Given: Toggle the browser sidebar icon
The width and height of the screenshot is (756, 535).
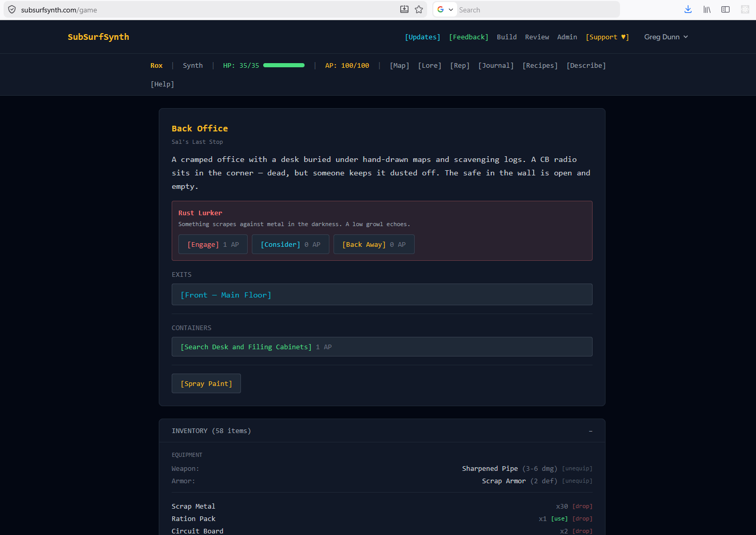Looking at the screenshot, I should [x=725, y=9].
